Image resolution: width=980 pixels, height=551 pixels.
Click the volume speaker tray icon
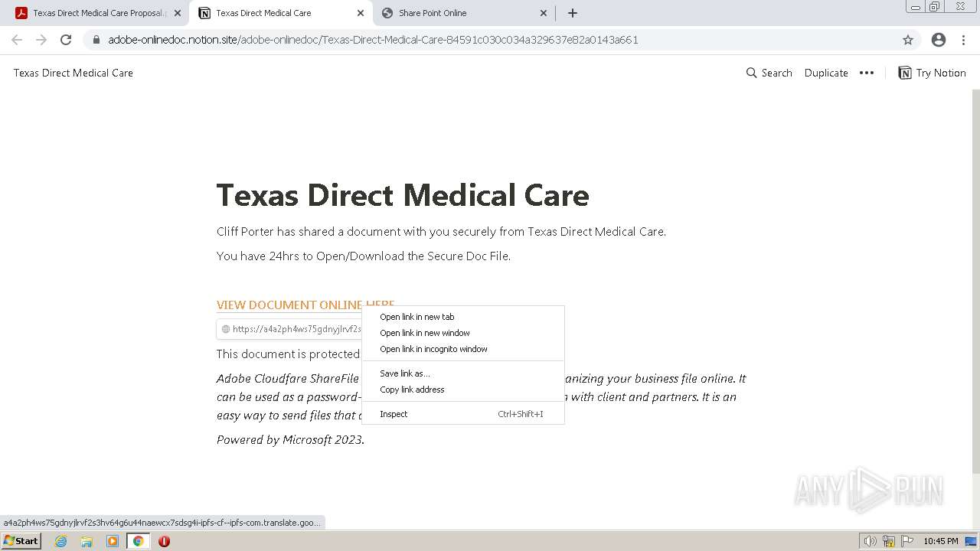pos(871,541)
